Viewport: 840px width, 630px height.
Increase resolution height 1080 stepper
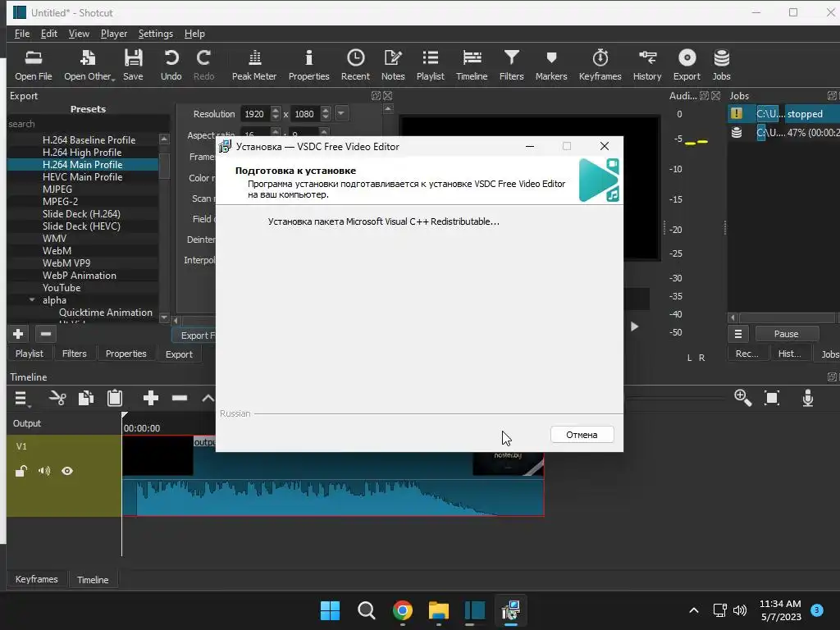coord(325,111)
